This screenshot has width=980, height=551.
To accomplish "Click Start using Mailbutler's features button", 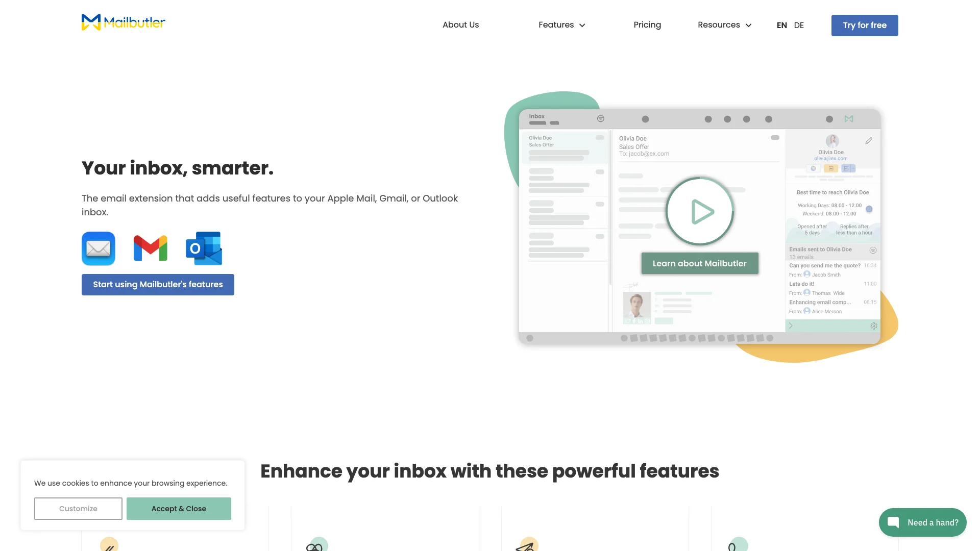I will [158, 285].
